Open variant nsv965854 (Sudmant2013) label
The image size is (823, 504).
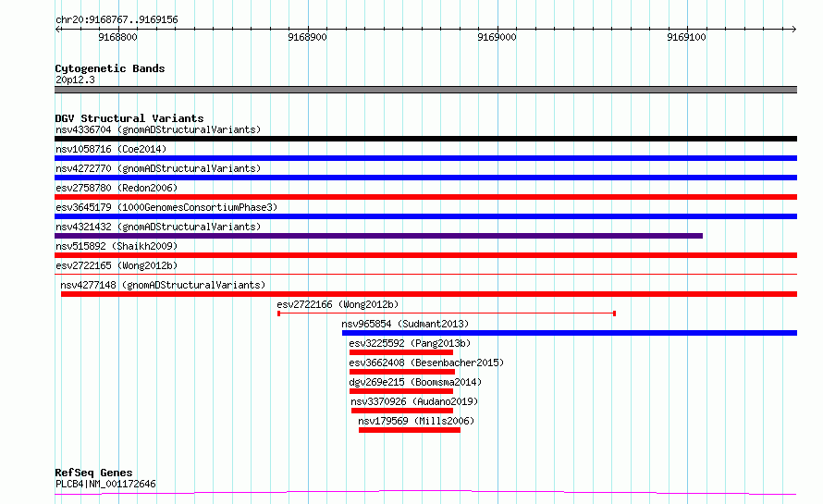click(405, 324)
